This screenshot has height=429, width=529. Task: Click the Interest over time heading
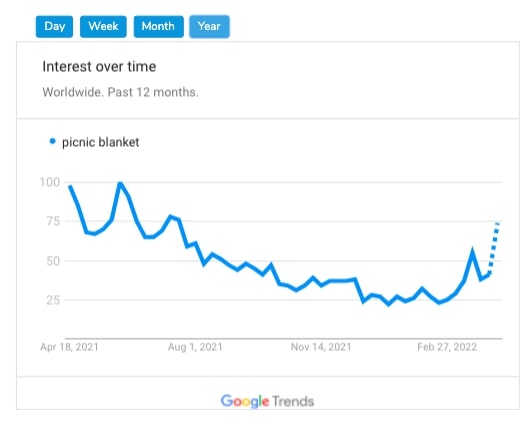point(99,66)
